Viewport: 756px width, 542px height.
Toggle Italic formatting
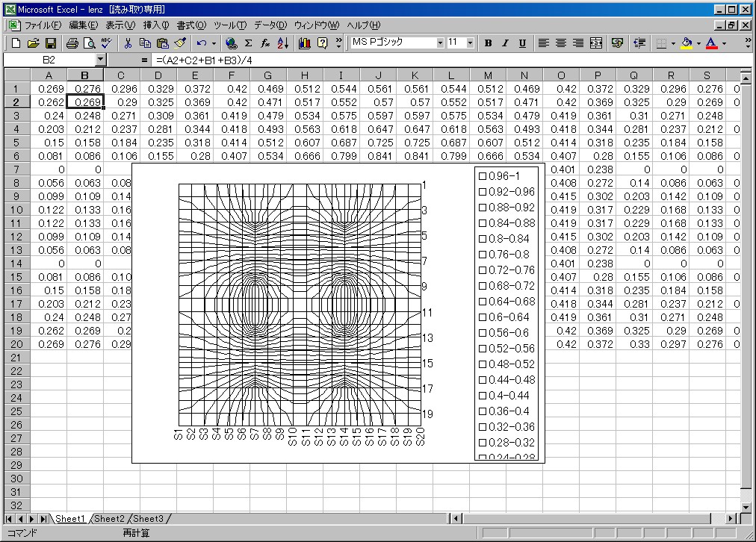pos(505,43)
